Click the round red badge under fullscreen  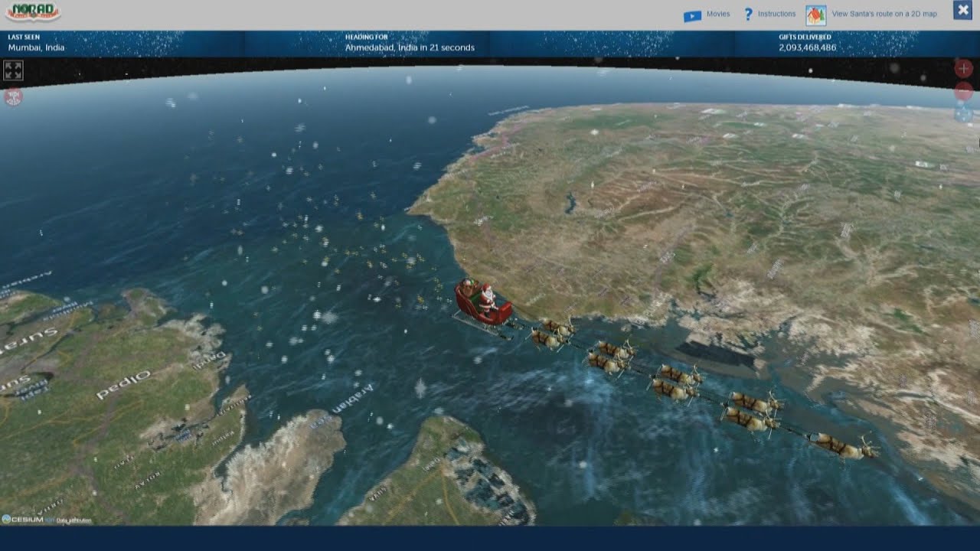coord(13,97)
